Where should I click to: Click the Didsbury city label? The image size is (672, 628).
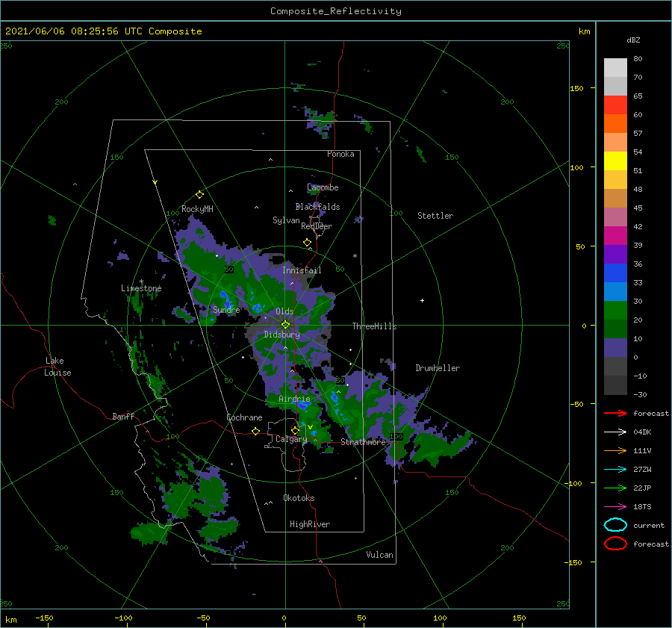282,335
